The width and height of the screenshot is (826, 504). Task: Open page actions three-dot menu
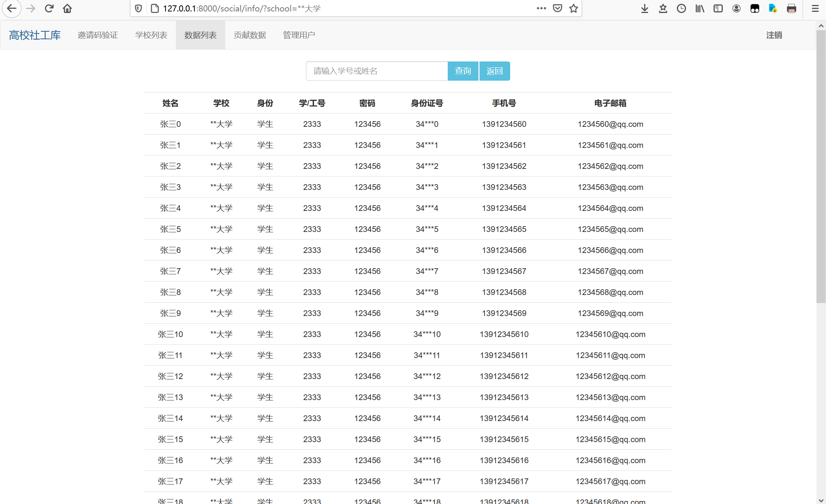[541, 8]
